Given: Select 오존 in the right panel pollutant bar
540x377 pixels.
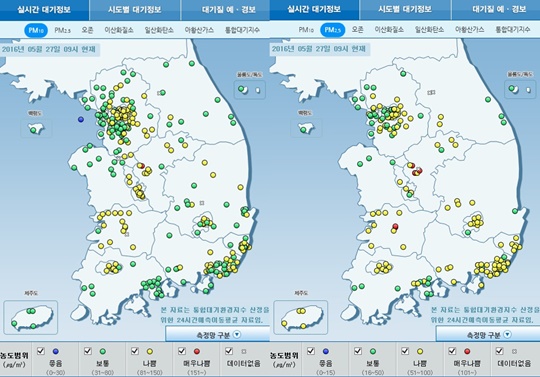Looking at the screenshot, I should (x=357, y=30).
